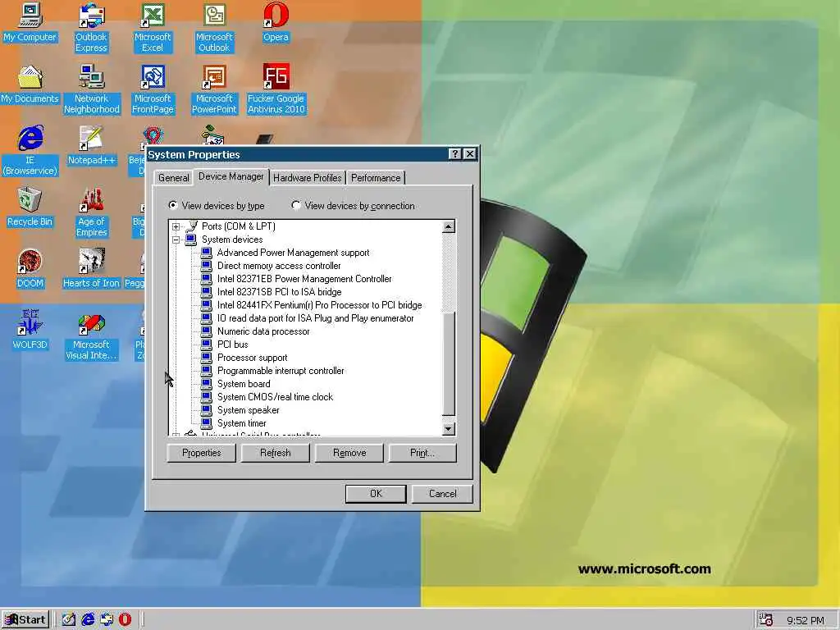Select Intel 82441FX Pentium(r) Pro Processor to PCI bridge

[x=319, y=305]
